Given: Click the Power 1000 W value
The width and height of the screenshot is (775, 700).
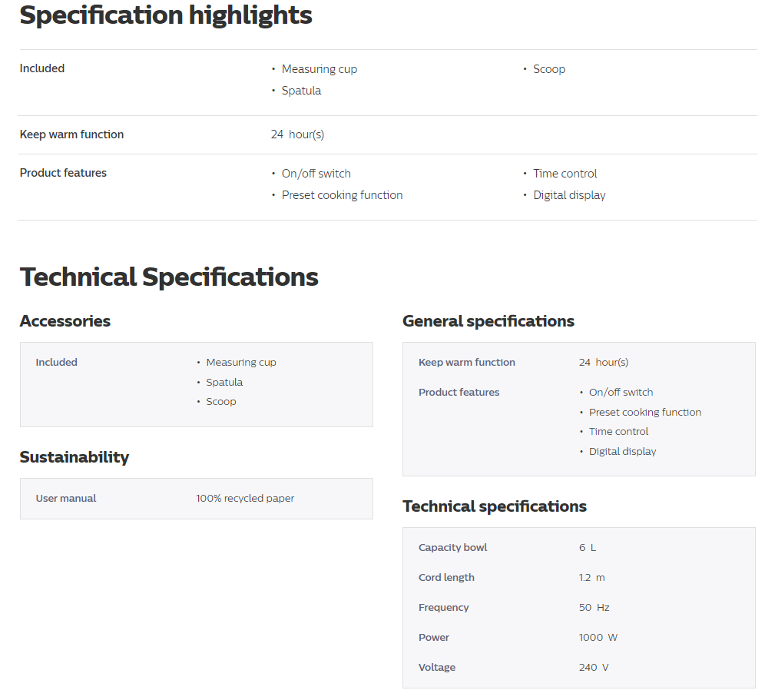Looking at the screenshot, I should (x=598, y=637).
